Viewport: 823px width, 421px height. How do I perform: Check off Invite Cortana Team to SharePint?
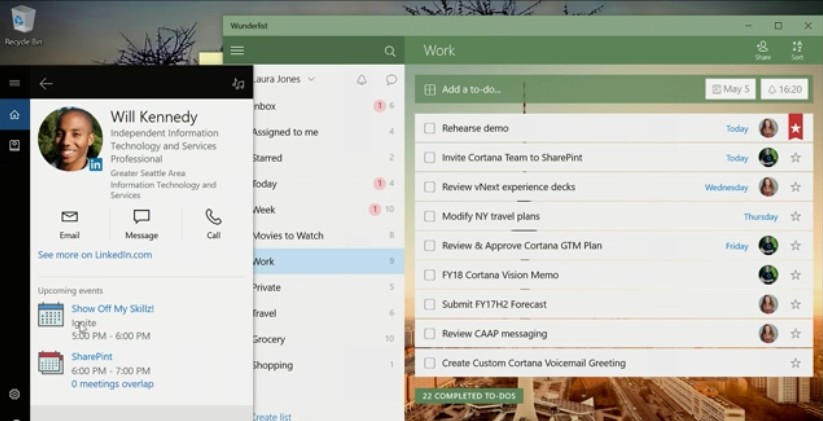429,157
